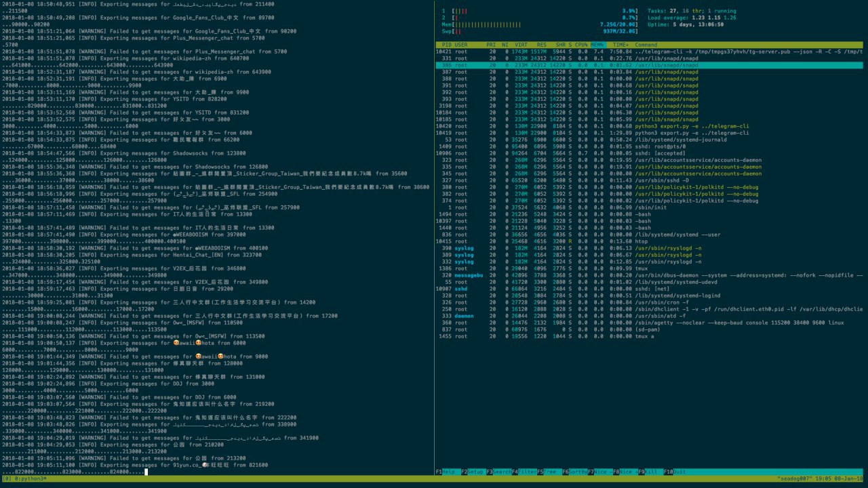
Task: Select the sshd: [net] process row
Action: [x=650, y=289]
